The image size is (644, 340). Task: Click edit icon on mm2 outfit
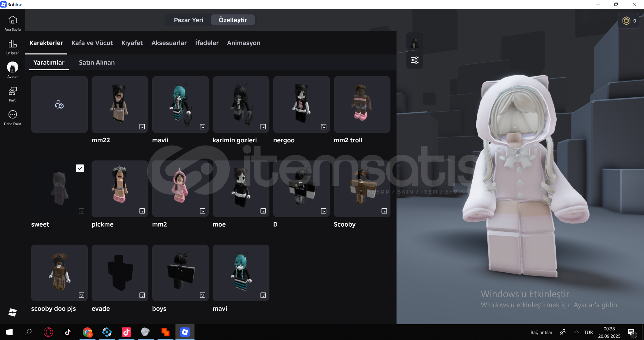click(203, 211)
